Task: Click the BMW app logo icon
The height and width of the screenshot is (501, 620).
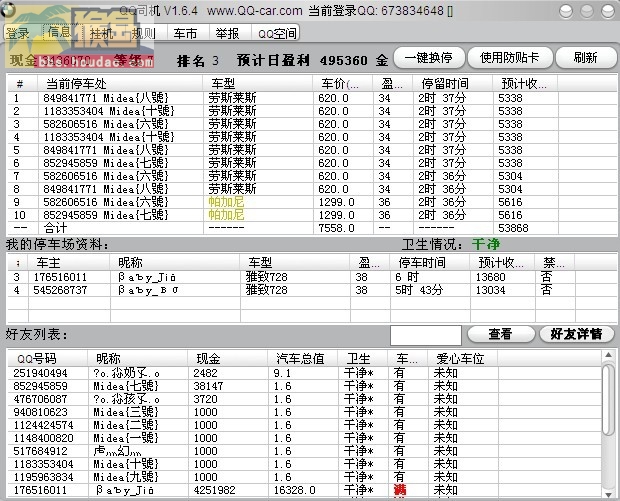Action: pyautogui.click(x=8, y=9)
